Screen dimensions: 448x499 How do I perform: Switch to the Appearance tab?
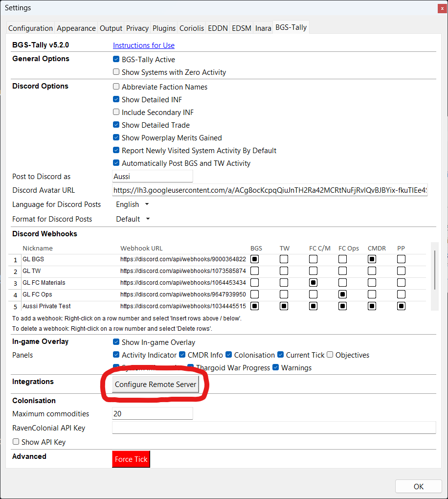[76, 28]
